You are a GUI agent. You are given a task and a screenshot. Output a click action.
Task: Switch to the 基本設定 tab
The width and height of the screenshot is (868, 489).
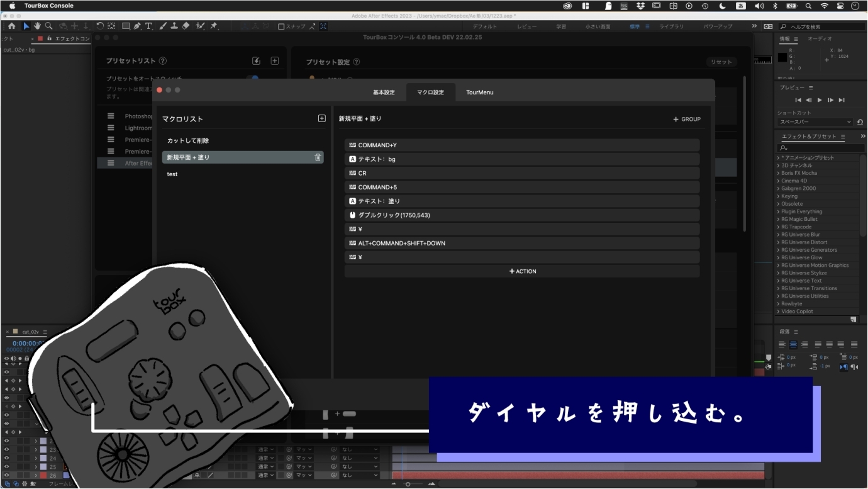tap(384, 93)
